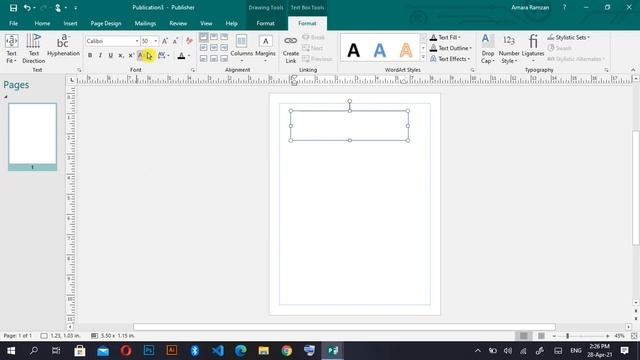
Task: Select the page 1 thumbnail
Action: (32, 137)
